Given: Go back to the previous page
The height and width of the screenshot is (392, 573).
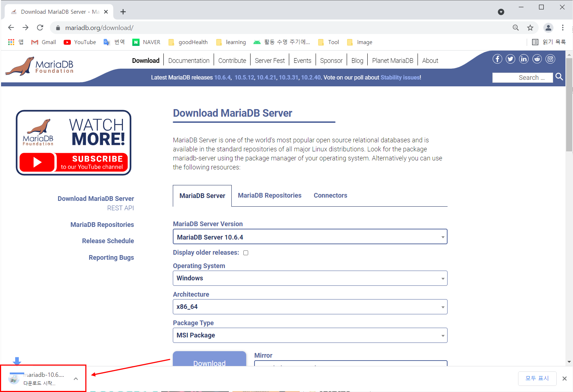Looking at the screenshot, I should pos(11,27).
